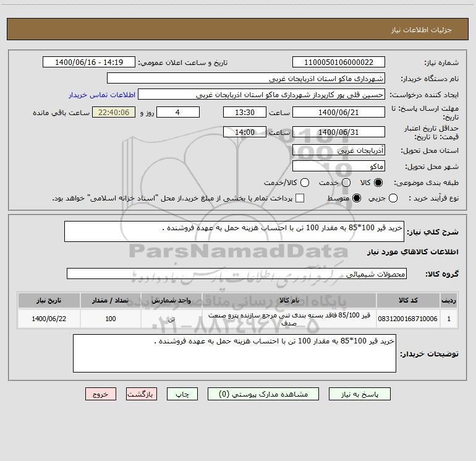Click the validity time field 14:00
The image size is (476, 461).
[x=245, y=132]
